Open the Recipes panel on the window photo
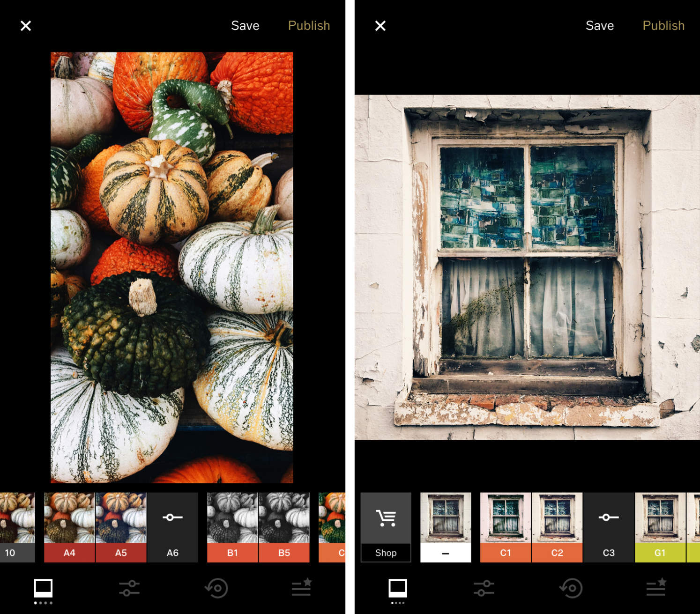 coord(655,588)
